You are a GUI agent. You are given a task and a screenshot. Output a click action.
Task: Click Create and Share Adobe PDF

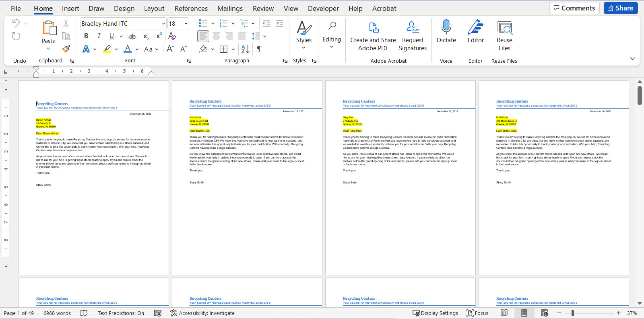[x=373, y=36]
